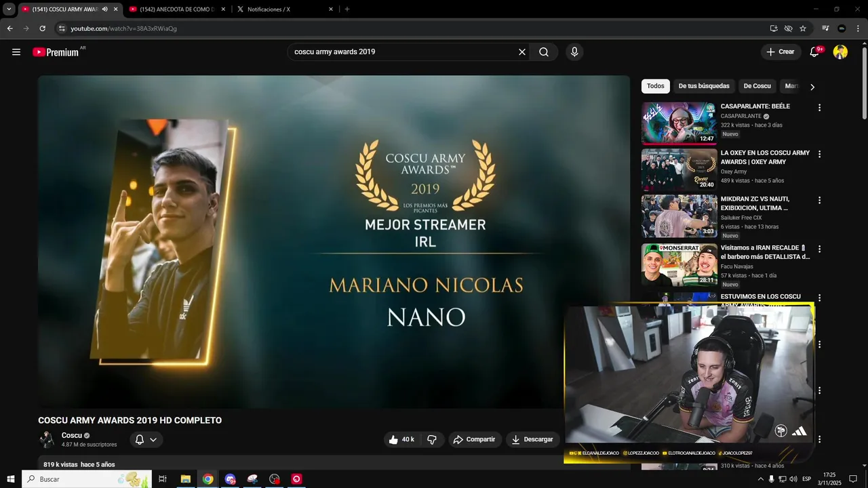This screenshot has width=868, height=488.
Task: Show more filter chips with right arrow
Action: click(812, 87)
